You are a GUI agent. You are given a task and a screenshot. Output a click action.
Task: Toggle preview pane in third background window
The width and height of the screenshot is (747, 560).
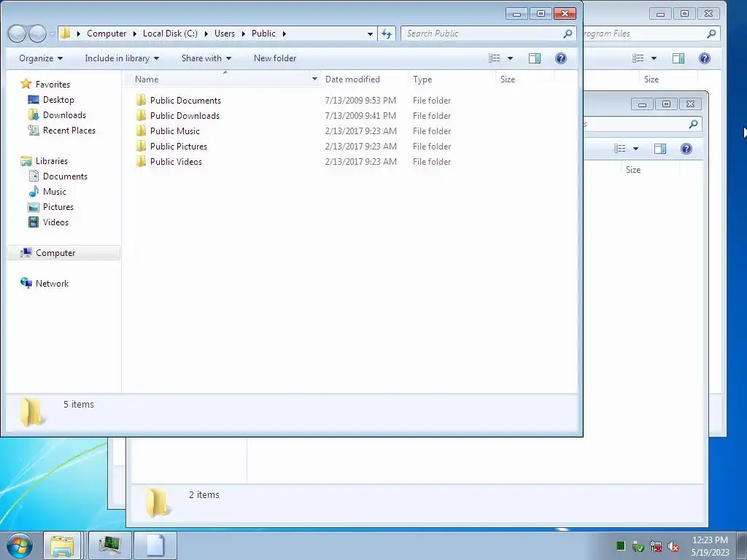tap(659, 149)
